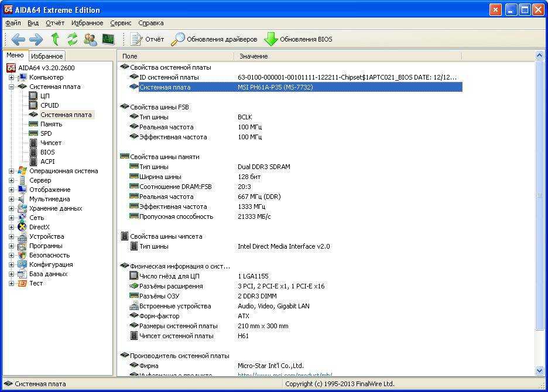Click the green up-level arrow icon

55,39
